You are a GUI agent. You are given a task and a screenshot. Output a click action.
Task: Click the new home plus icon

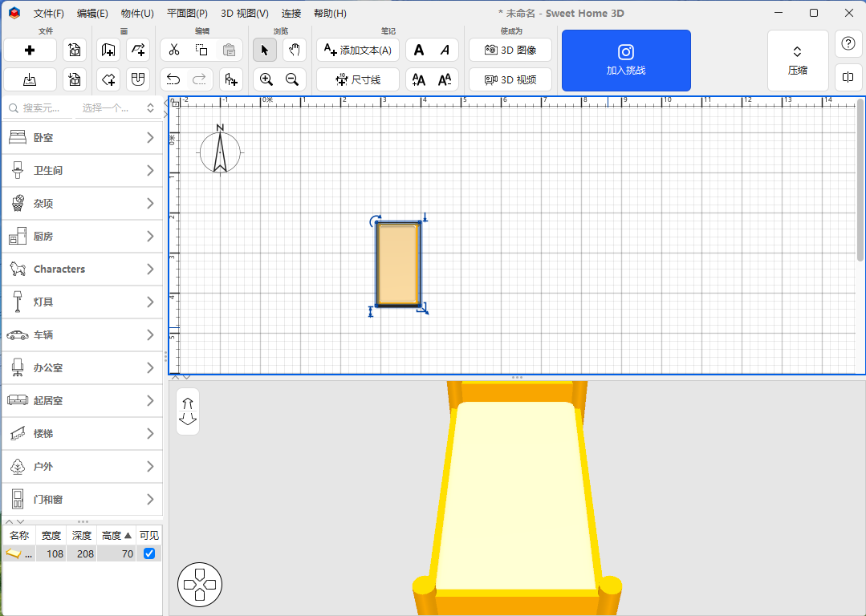(x=30, y=50)
